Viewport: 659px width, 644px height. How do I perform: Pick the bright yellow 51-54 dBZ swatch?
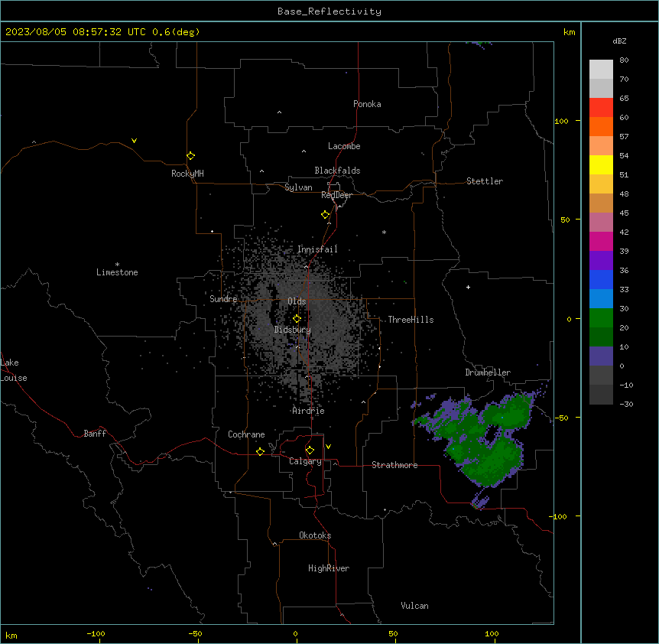click(601, 164)
